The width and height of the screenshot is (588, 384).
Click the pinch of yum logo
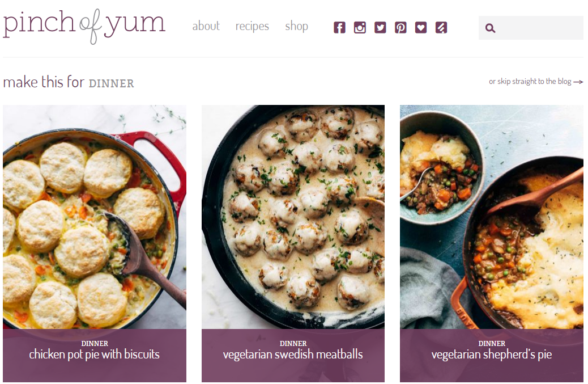(84, 26)
